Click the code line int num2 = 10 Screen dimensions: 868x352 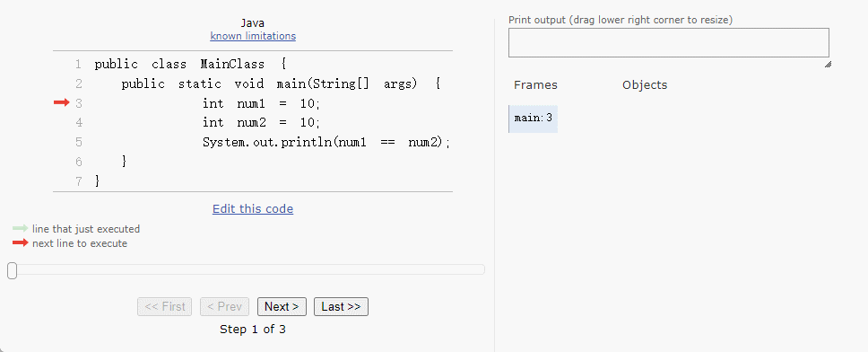tap(261, 122)
